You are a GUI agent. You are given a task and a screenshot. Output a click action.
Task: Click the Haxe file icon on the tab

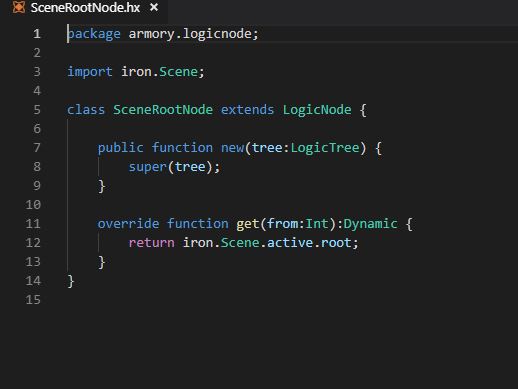(x=19, y=7)
